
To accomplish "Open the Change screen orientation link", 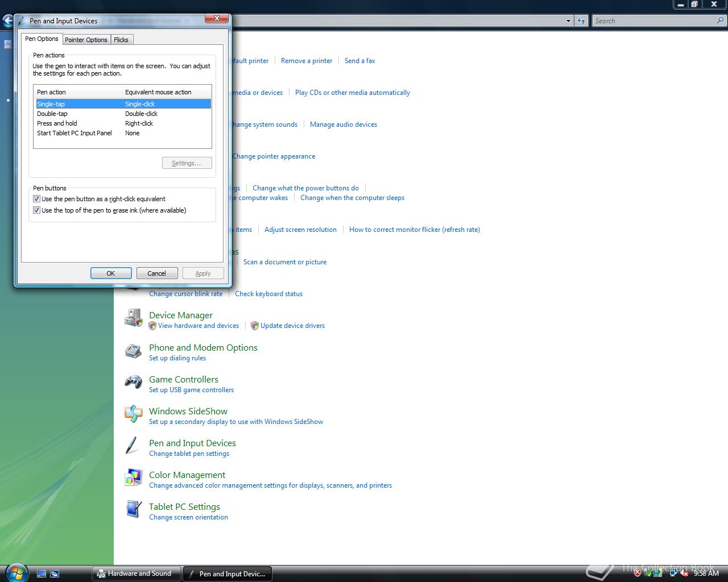I will tap(189, 517).
